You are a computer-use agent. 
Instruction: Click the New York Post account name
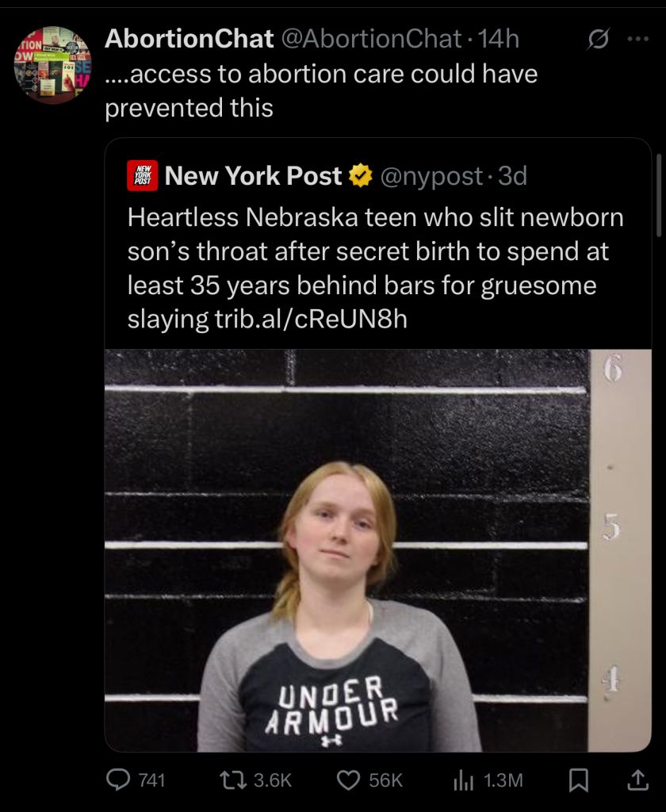tap(253, 175)
